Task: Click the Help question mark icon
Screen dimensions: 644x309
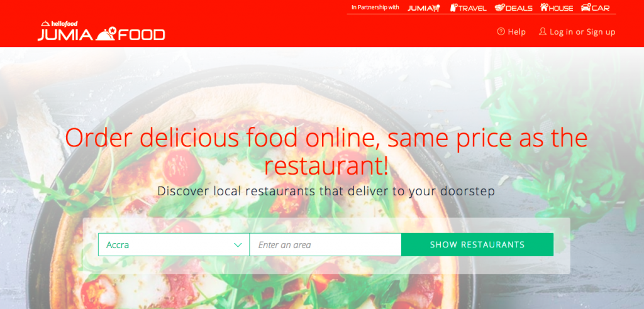Action: (501, 31)
